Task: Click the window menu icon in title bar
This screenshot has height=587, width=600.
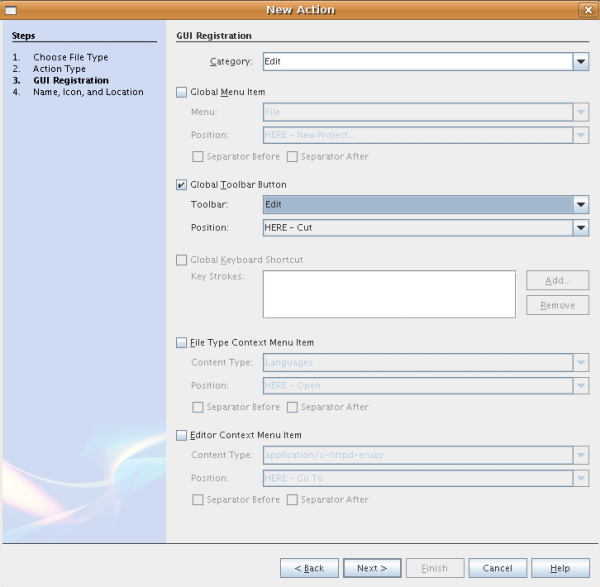Action: click(10, 10)
